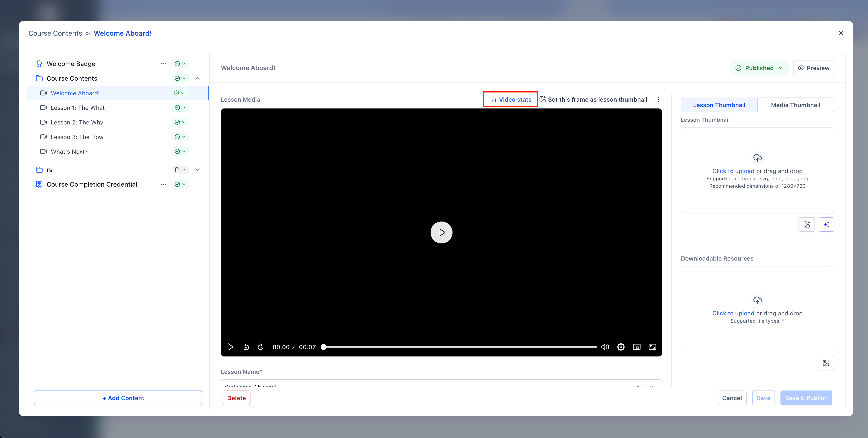Viewport: 868px width, 438px height.
Task: Click Course Contents breadcrumb link
Action: click(55, 33)
